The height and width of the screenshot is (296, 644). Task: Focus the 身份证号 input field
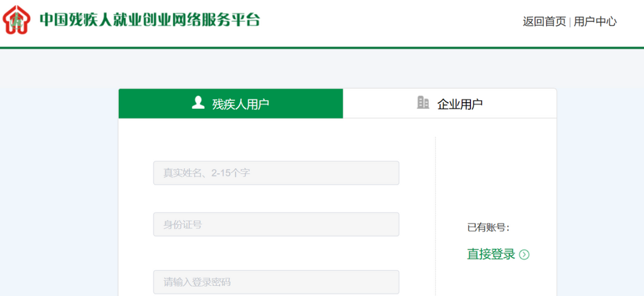click(276, 224)
